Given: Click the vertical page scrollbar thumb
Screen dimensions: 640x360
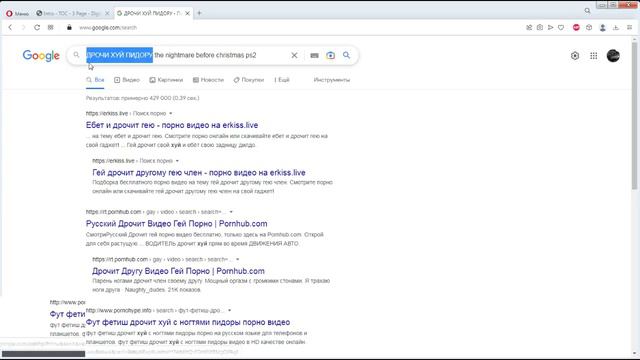Looking at the screenshot, I should (634, 116).
